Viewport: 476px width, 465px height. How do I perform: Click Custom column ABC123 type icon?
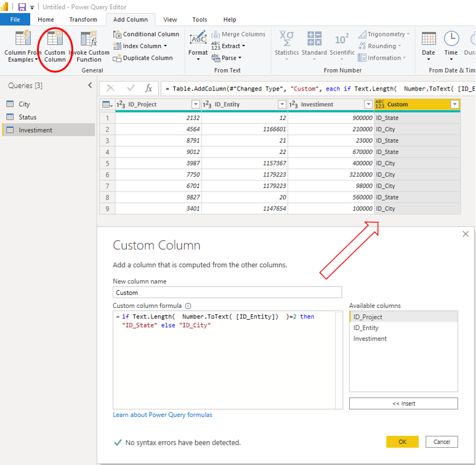tap(380, 104)
